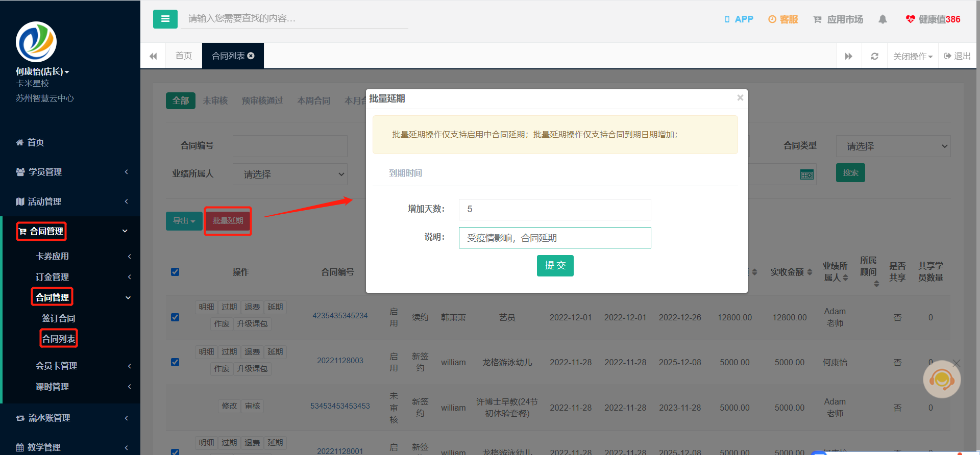Expand the 卡券应用 submenu
This screenshot has width=980, height=455.
(71, 256)
